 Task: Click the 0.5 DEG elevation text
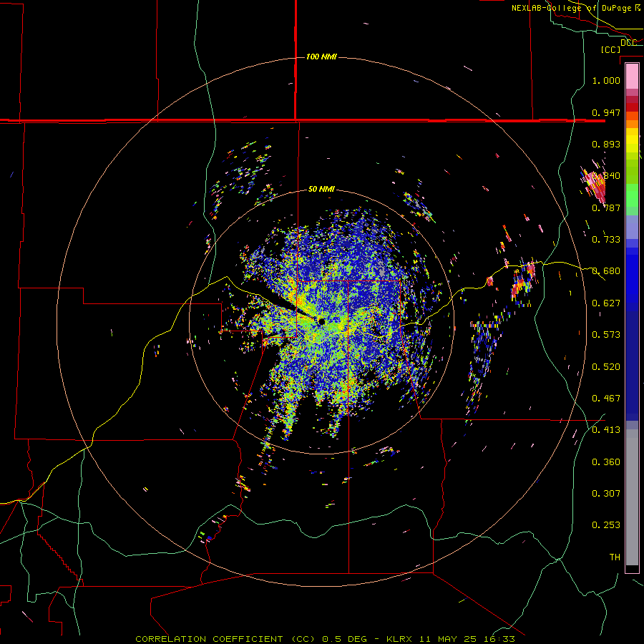[x=344, y=639]
